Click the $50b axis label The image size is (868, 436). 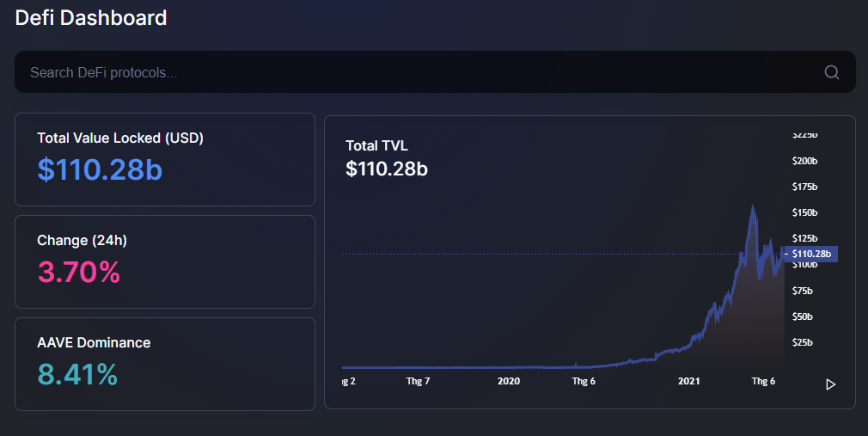[x=802, y=316]
